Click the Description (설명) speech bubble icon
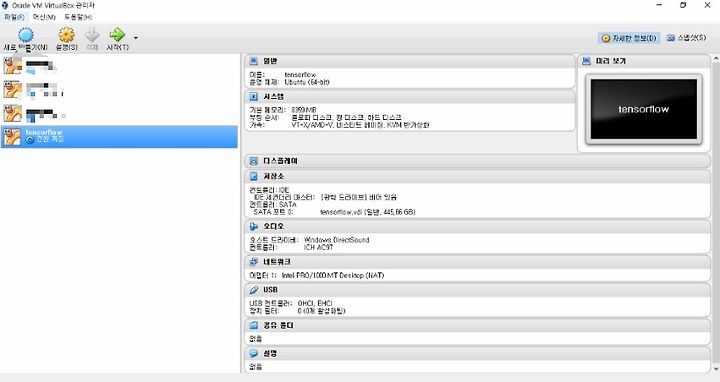Viewport: 720px width, 382px height. coord(253,353)
